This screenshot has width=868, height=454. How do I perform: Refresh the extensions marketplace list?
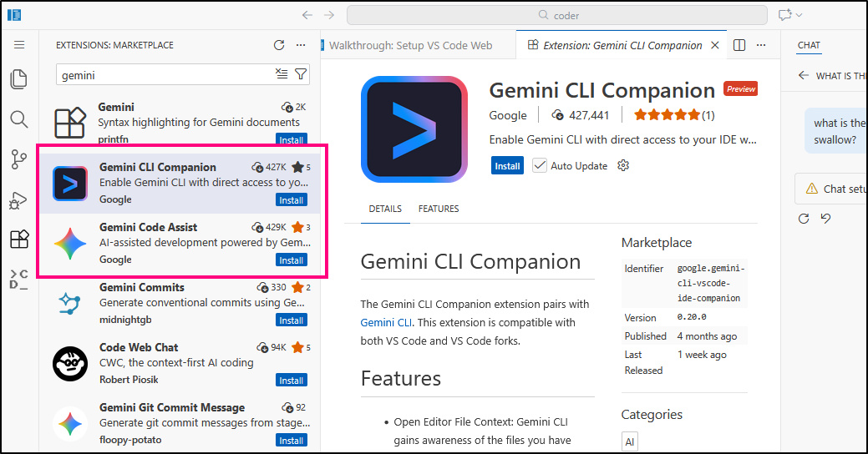pos(279,45)
